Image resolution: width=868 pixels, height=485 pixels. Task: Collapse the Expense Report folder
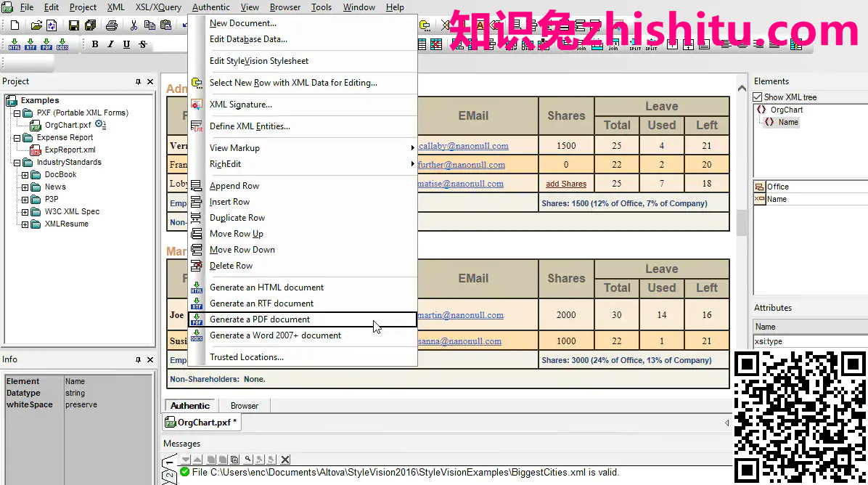[x=17, y=138]
